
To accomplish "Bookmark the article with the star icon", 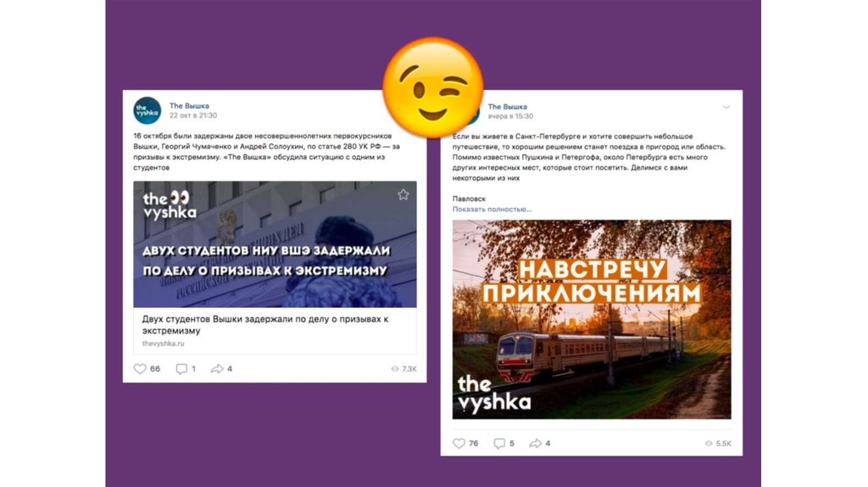I will click(x=403, y=194).
